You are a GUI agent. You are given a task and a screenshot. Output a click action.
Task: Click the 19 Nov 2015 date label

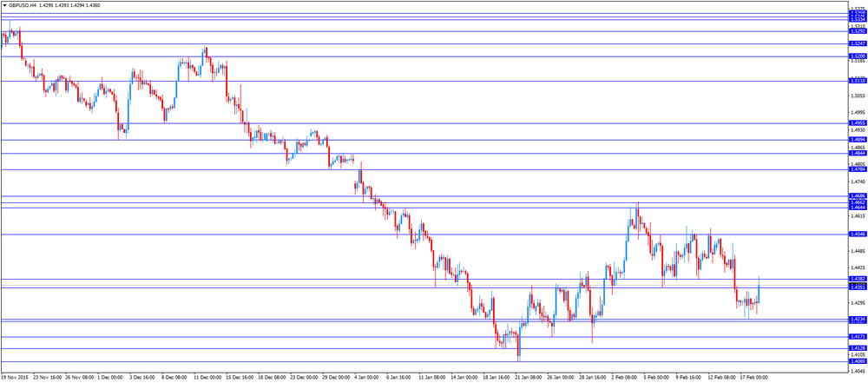pyautogui.click(x=15, y=376)
